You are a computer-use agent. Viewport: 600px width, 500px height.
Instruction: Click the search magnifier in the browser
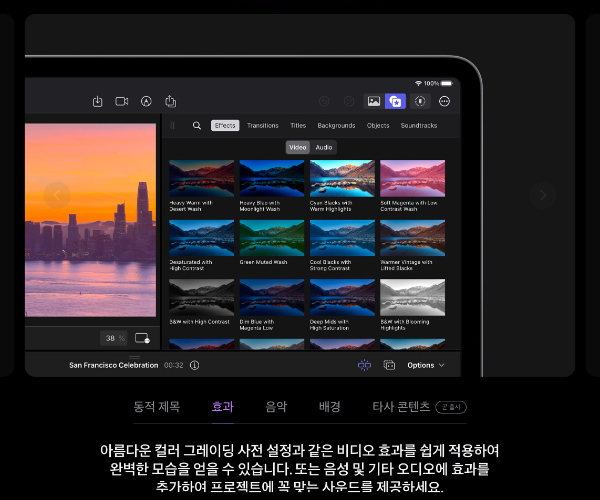point(197,125)
